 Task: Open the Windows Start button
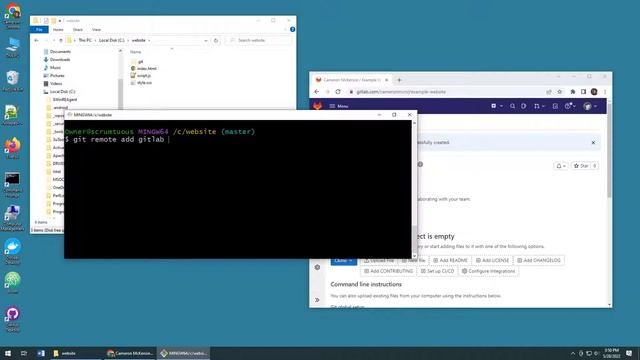point(8,353)
